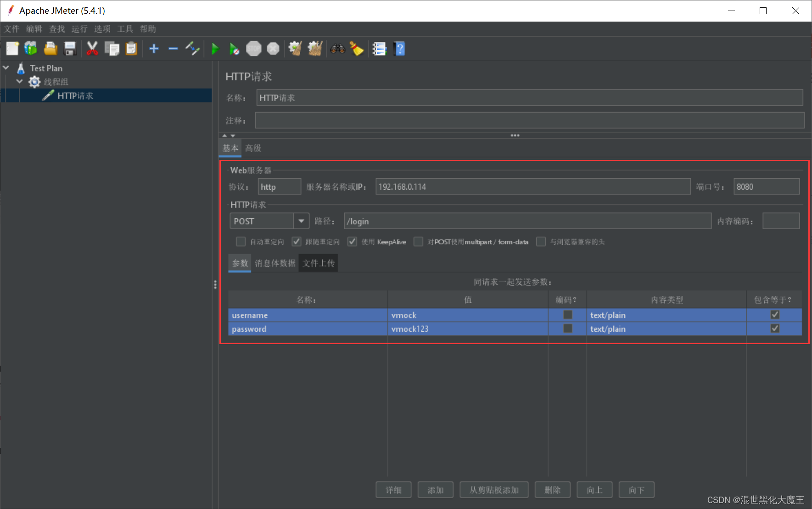Image resolution: width=812 pixels, height=509 pixels.
Task: Click the 服务器名称或IP input field
Action: pos(533,187)
